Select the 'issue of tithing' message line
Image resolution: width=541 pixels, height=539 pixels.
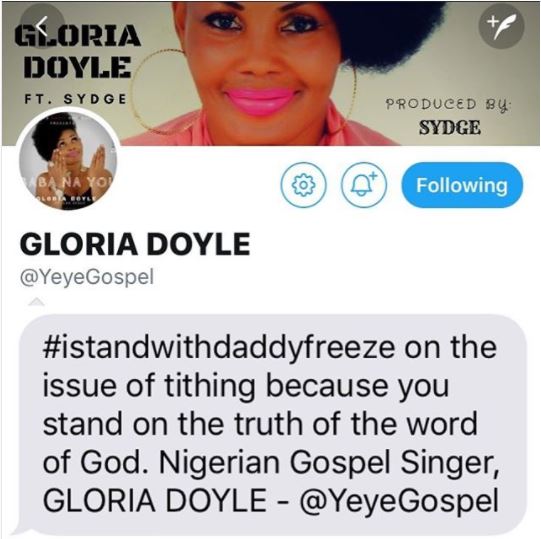click(x=246, y=386)
